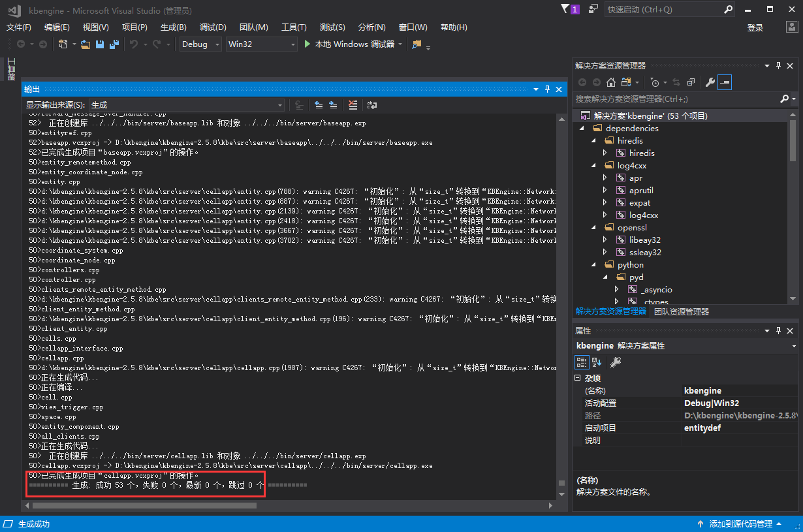Open the New Project dropdown arrow

(74, 44)
